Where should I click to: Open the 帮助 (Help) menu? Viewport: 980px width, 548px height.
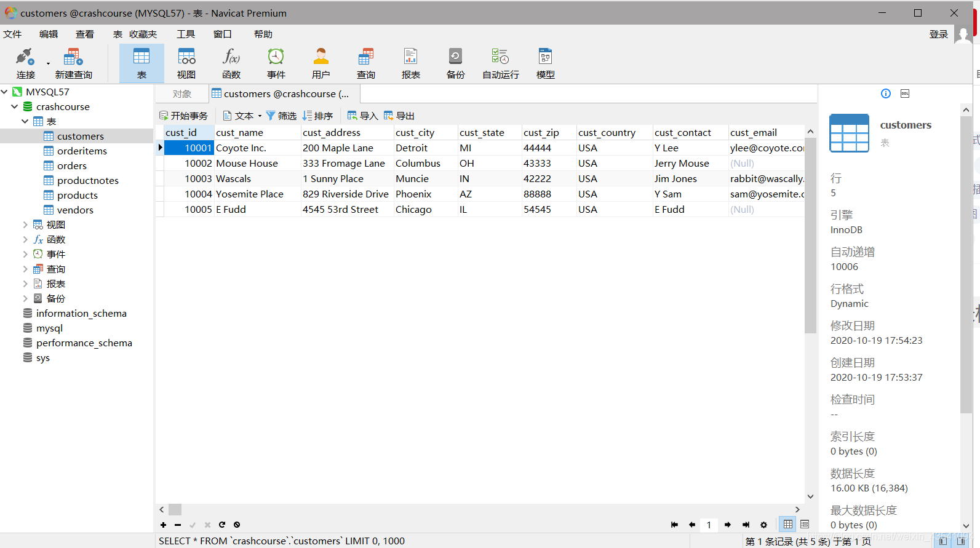click(x=263, y=34)
